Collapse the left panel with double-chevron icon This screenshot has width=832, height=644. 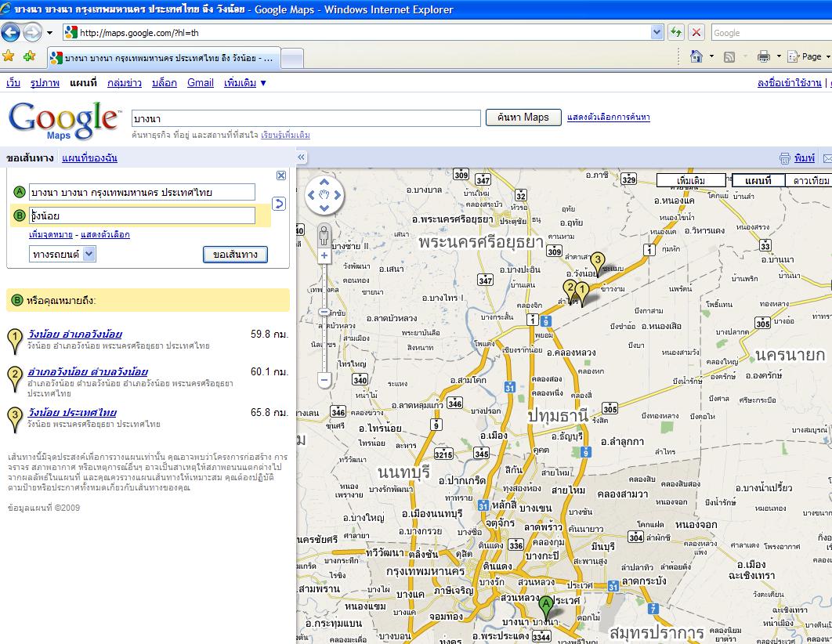tap(302, 157)
